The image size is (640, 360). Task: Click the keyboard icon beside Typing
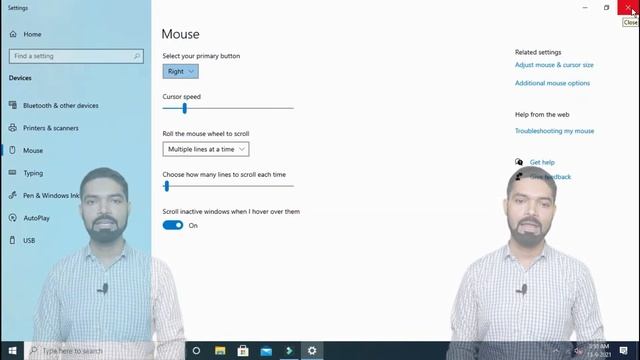(12, 173)
